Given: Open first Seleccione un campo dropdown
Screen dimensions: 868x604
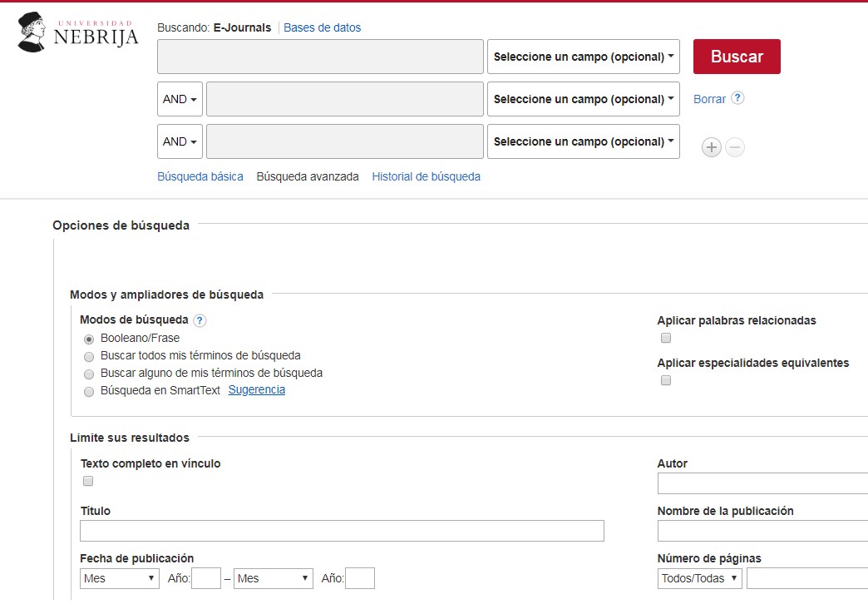Looking at the screenshot, I should click(583, 57).
